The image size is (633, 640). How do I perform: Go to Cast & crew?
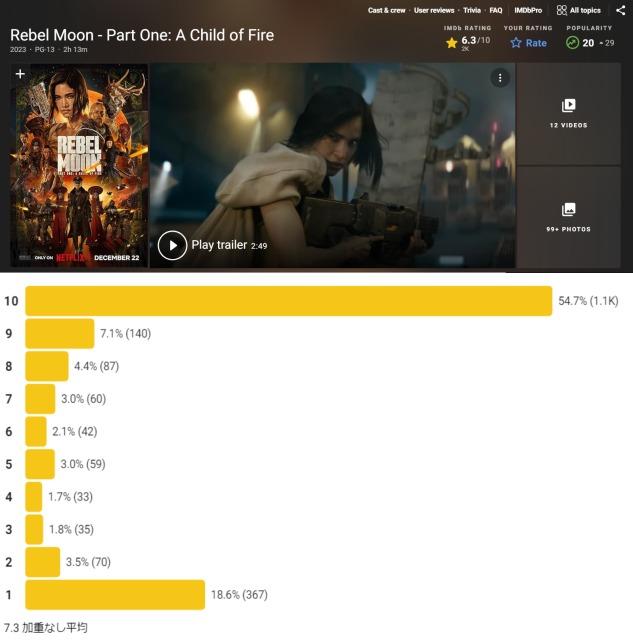point(386,10)
